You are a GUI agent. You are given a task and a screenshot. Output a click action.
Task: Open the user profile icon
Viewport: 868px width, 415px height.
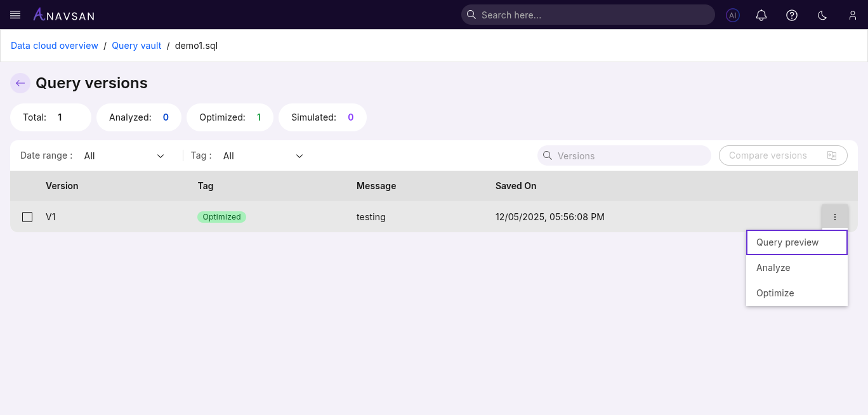853,15
